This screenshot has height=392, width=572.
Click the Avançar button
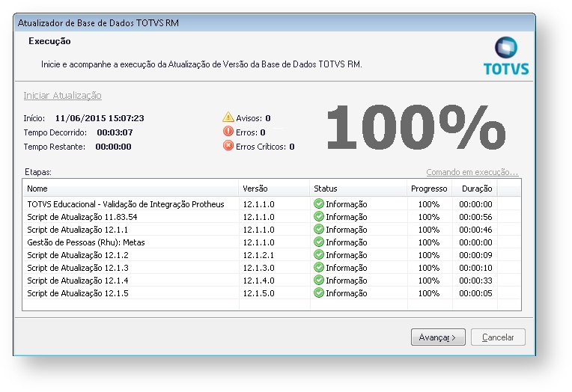[438, 337]
